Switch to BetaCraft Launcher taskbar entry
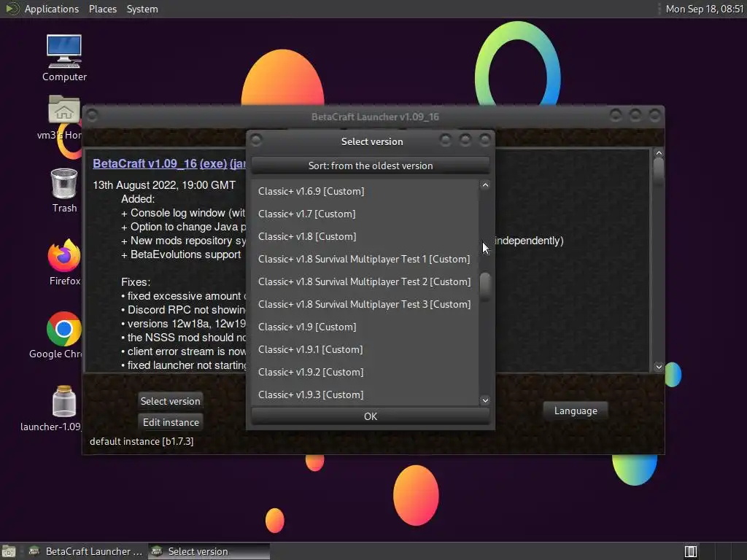Viewport: 747px width, 560px height. pyautogui.click(x=86, y=551)
